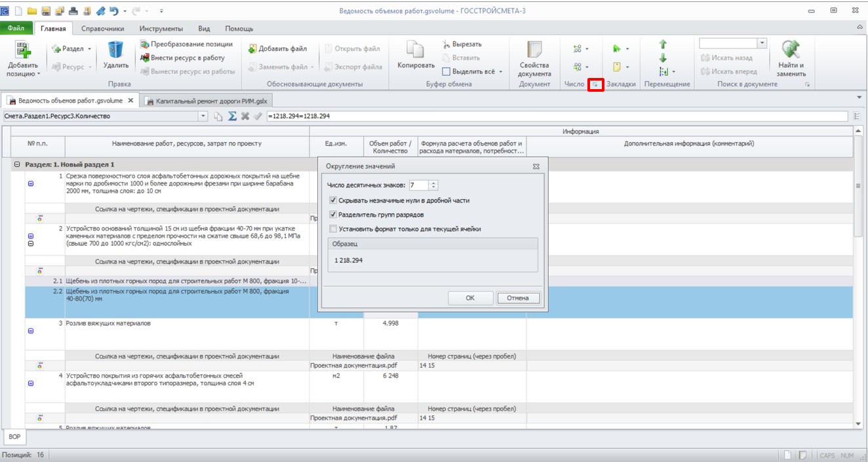Switch to the Справочники ribbon tab
The image size is (868, 462).
[x=103, y=29]
